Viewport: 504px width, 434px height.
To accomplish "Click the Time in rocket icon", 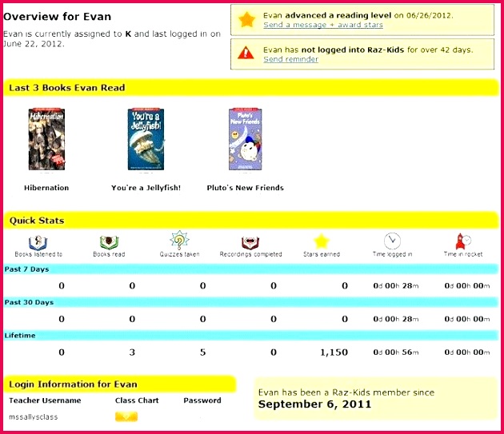I will (462, 241).
